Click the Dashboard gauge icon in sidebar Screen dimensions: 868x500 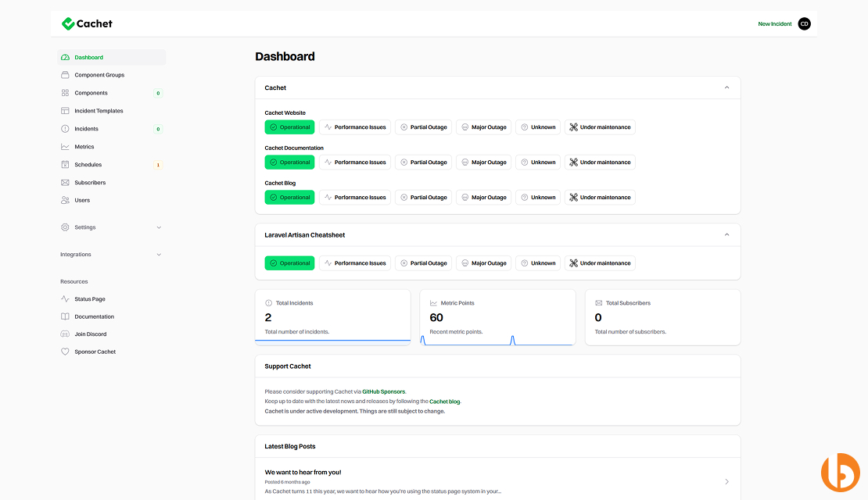click(x=65, y=58)
